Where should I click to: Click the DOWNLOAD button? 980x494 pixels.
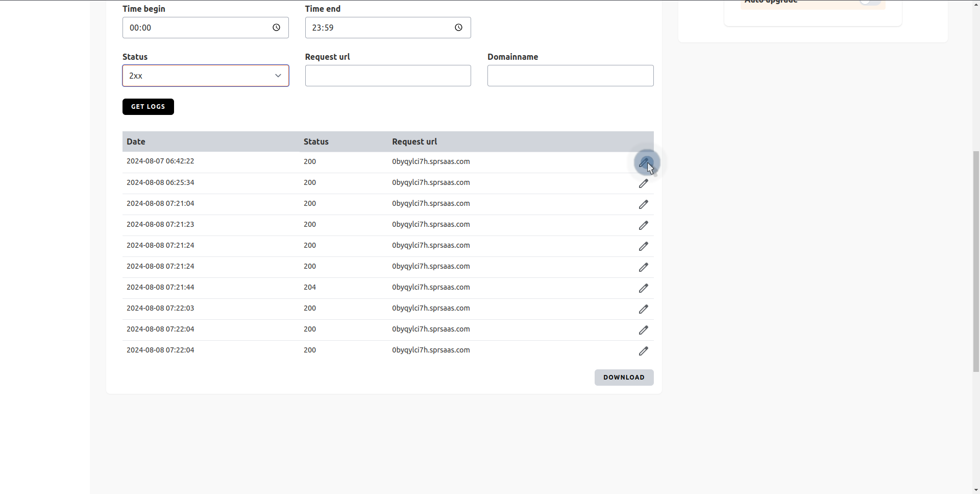coord(624,378)
